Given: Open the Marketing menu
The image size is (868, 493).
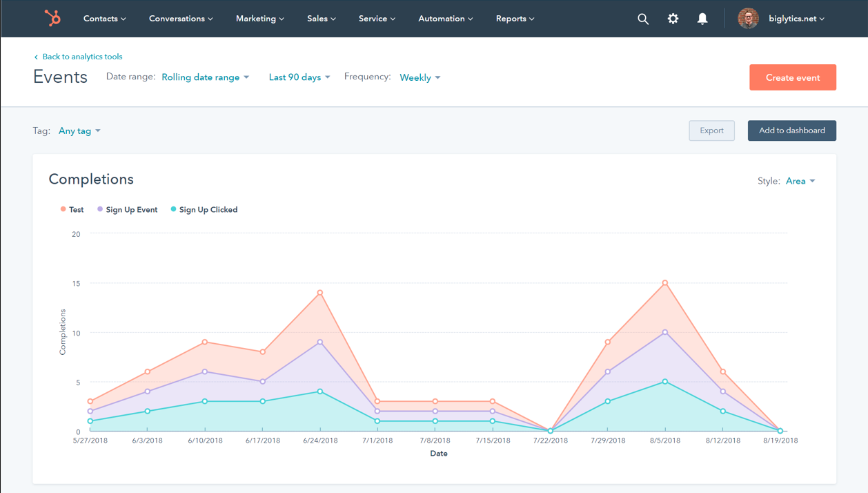Looking at the screenshot, I should coord(259,19).
